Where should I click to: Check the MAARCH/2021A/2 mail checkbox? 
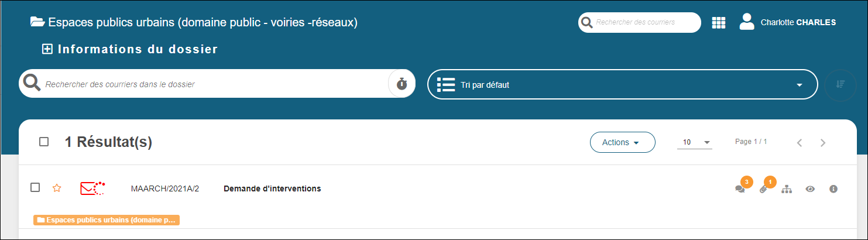[x=35, y=187]
